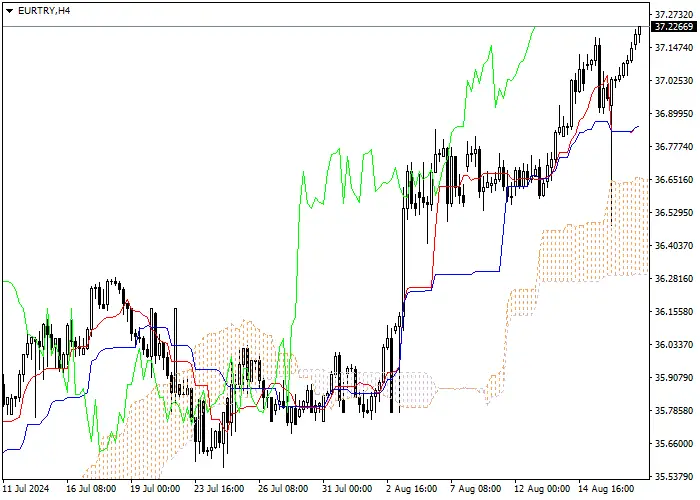Select the 26 Jul 08:00 time label

click(x=283, y=489)
